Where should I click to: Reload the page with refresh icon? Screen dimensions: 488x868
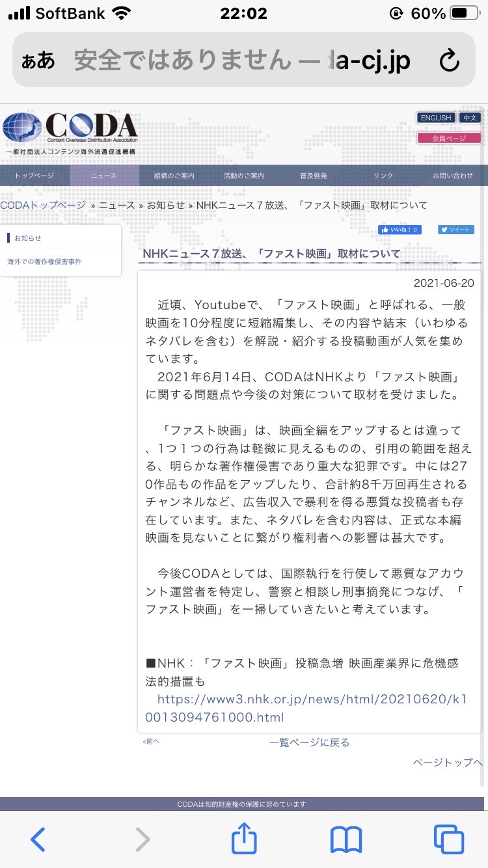(x=450, y=61)
